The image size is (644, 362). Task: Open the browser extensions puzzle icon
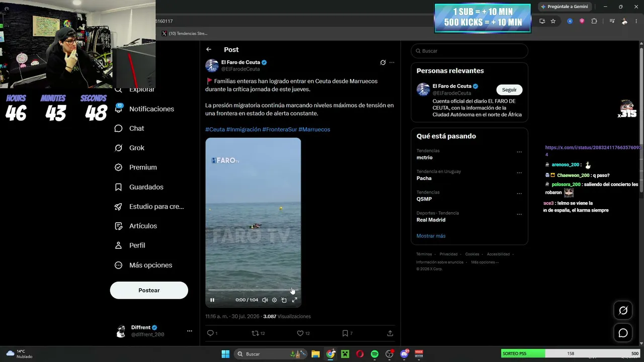(x=594, y=21)
